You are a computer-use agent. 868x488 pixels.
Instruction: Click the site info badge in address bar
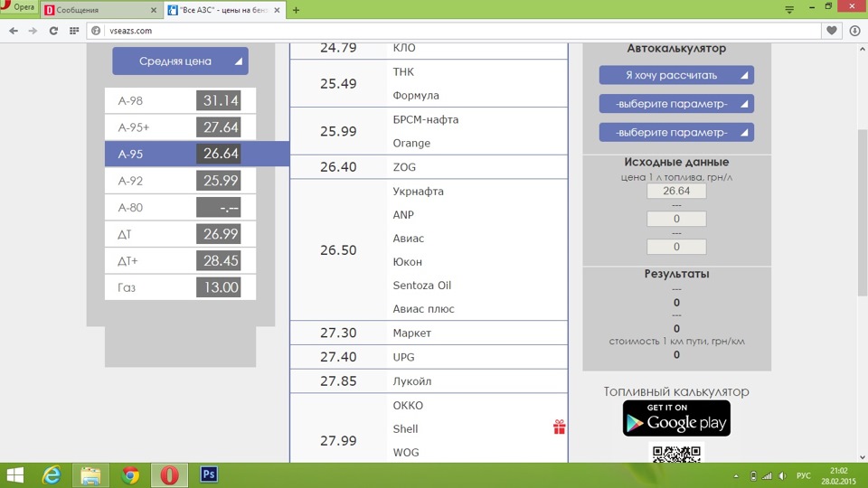(x=96, y=31)
